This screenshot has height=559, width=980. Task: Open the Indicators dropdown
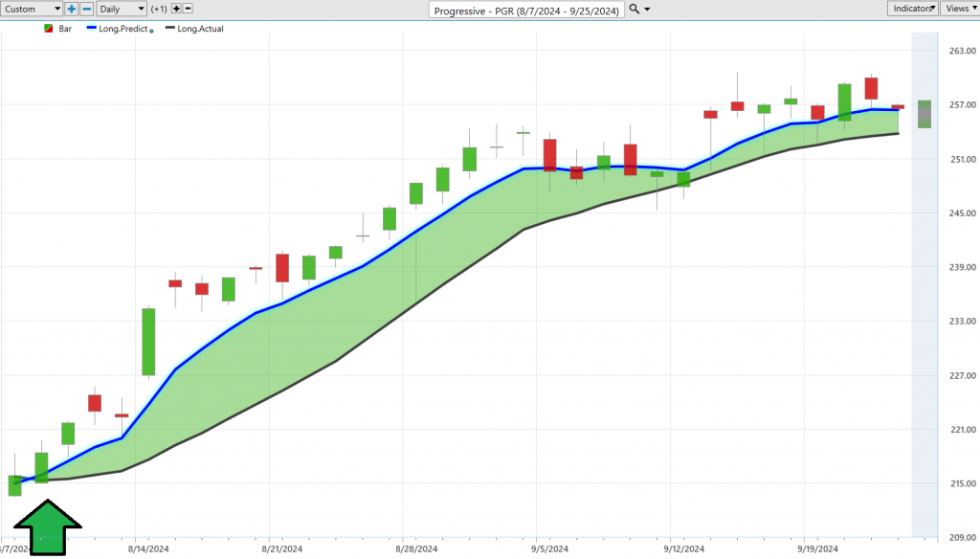[912, 8]
